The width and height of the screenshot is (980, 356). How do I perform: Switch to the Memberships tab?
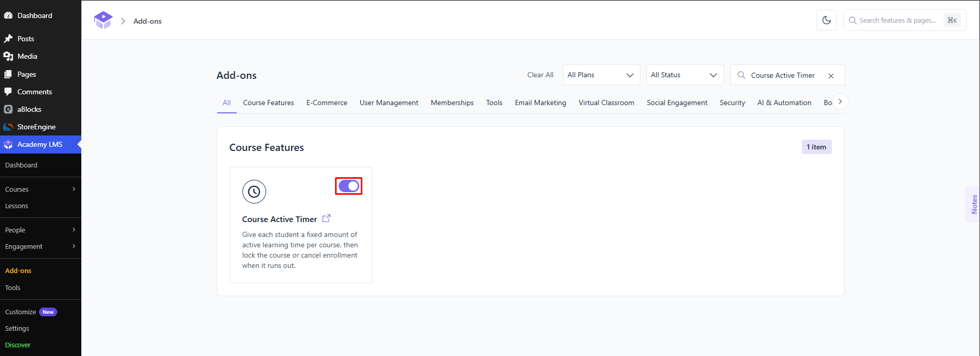click(452, 103)
